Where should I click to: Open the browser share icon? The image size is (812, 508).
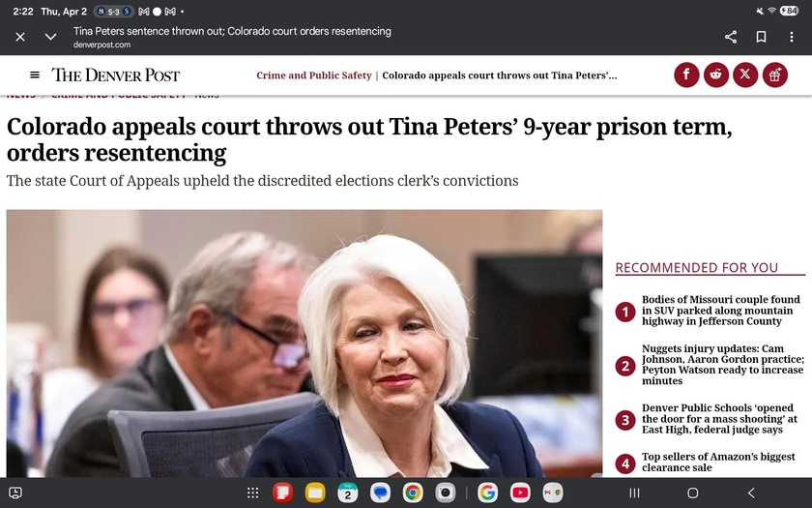(731, 37)
